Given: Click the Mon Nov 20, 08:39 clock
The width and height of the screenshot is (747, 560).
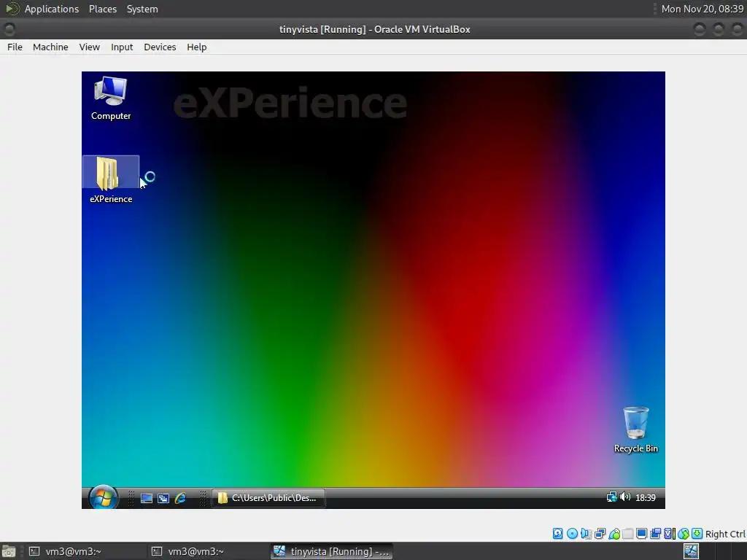Looking at the screenshot, I should [x=703, y=9].
